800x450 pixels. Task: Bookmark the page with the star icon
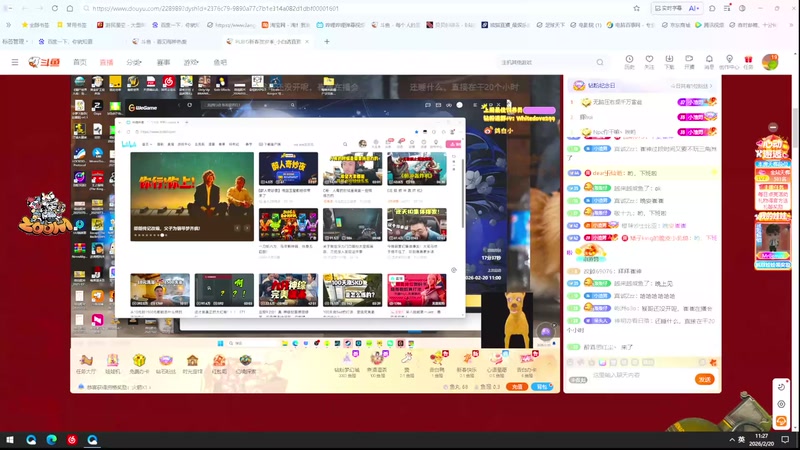click(x=636, y=9)
